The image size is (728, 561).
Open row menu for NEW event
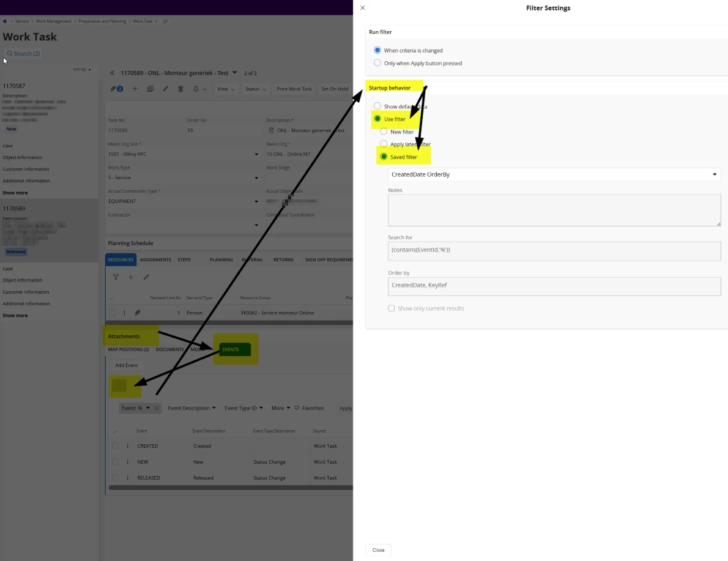[128, 462]
